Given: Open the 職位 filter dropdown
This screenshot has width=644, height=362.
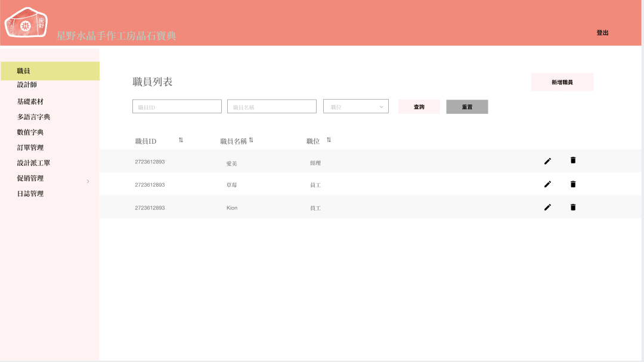Looking at the screenshot, I should pyautogui.click(x=356, y=107).
